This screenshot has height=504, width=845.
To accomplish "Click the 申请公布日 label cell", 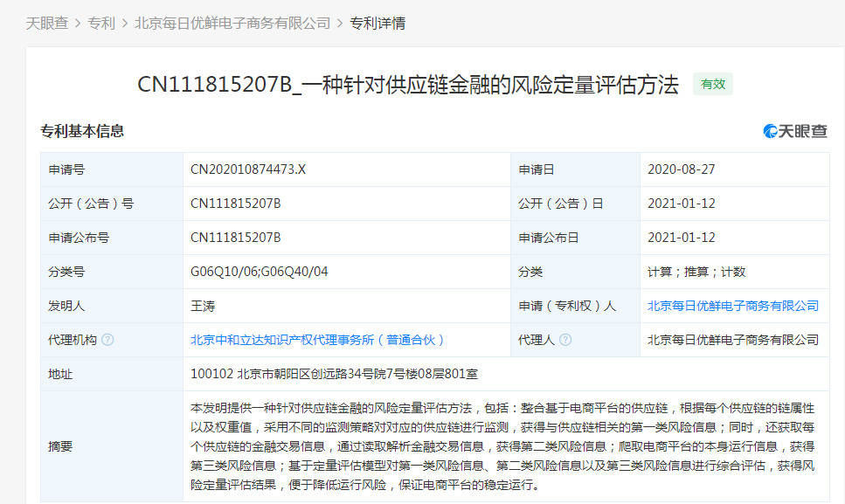I will pos(576,238).
